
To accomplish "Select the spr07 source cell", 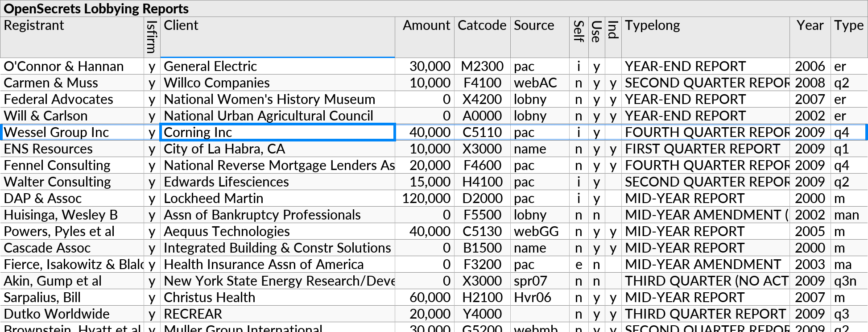I will tap(540, 281).
